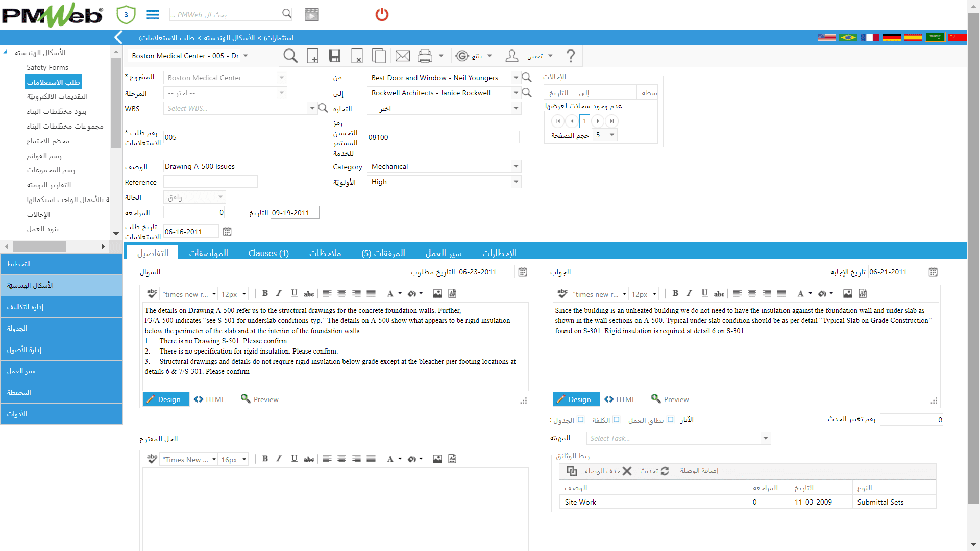Open the Select WBS dropdown
980x551 pixels.
click(x=312, y=108)
